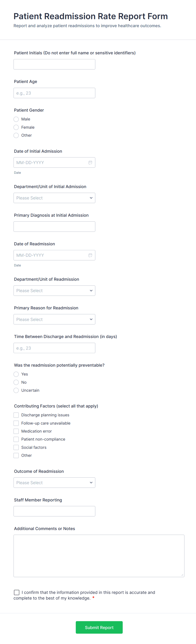This screenshot has height=644, width=196.
Task: Focus the days between discharge and readmission field
Action: point(54,348)
